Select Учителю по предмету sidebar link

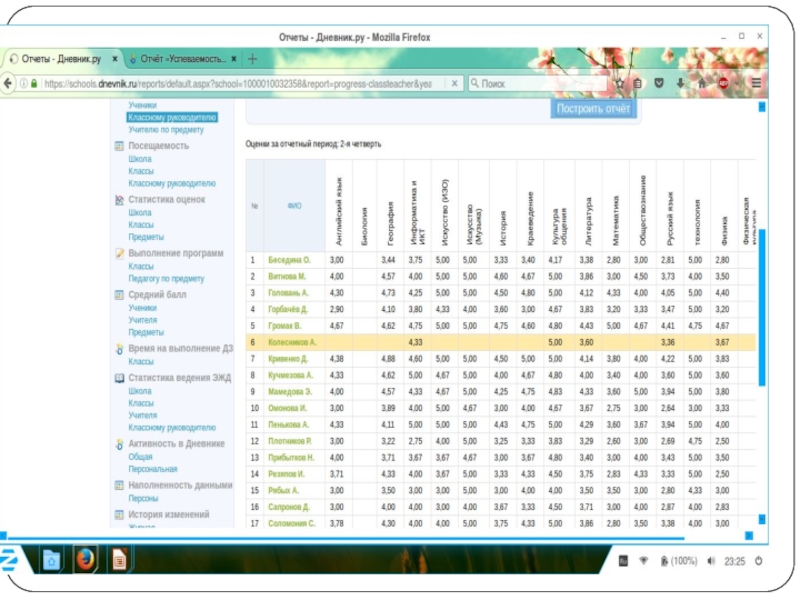pos(165,130)
